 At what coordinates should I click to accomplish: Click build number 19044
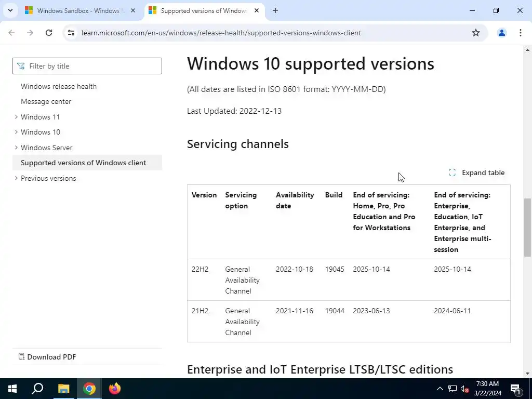point(335,311)
